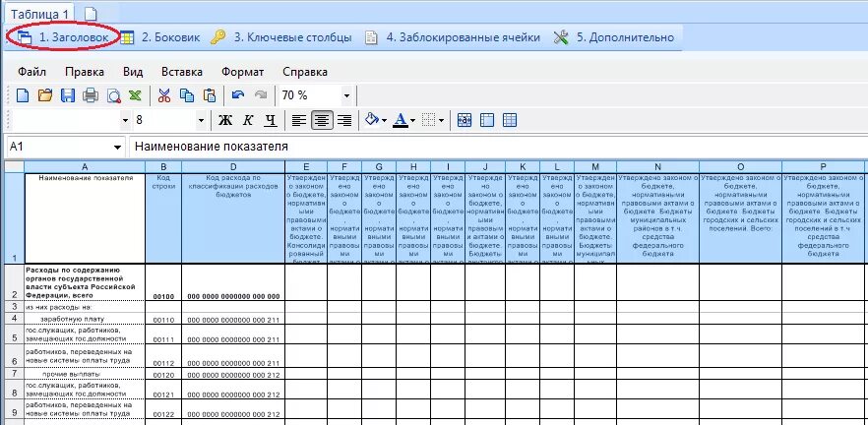
Task: Align text left
Action: tap(299, 120)
